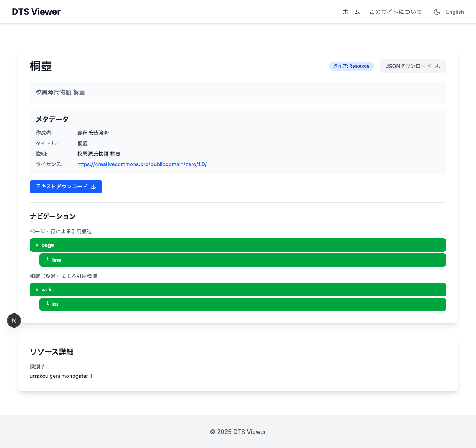Switch language to English
Viewport: 476px width, 448px height.
(455, 12)
